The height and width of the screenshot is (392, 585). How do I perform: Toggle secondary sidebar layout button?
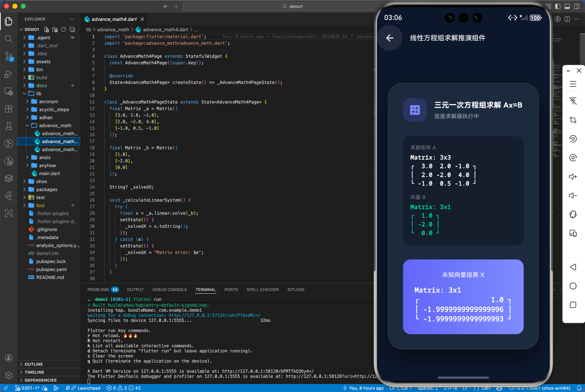click(576, 6)
